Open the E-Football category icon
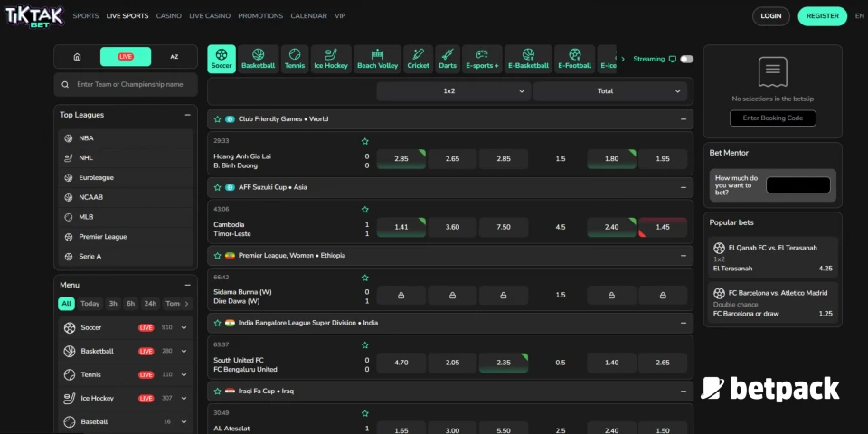The image size is (868, 434). (574, 59)
